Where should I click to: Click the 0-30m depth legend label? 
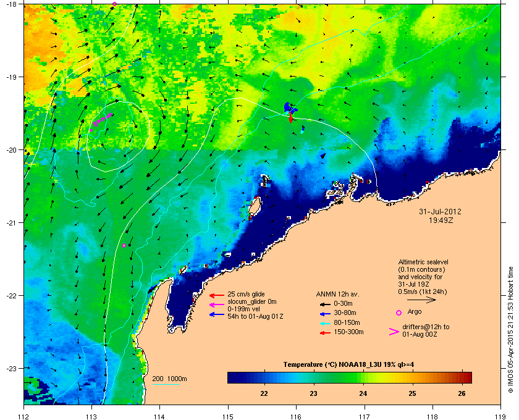[x=343, y=303]
